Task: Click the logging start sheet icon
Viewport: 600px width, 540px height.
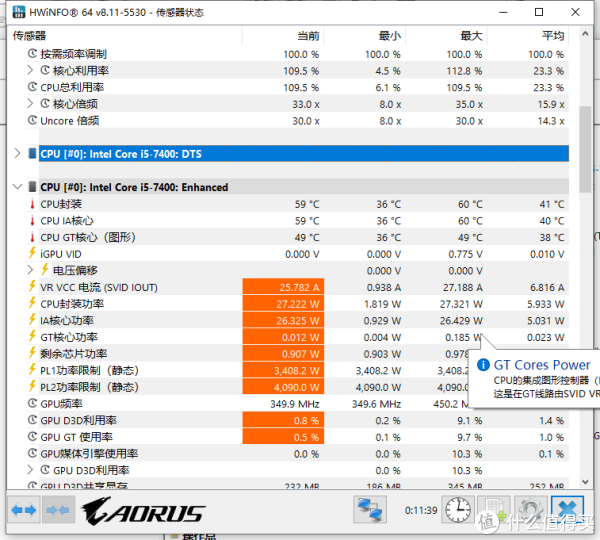Action: 494,510
